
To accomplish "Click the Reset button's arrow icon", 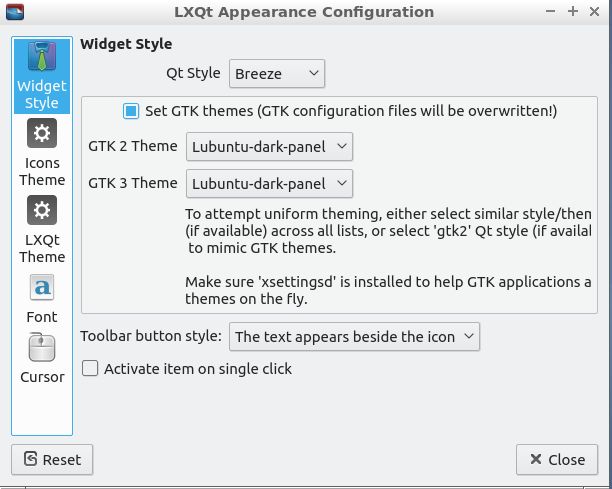I will pos(30,459).
